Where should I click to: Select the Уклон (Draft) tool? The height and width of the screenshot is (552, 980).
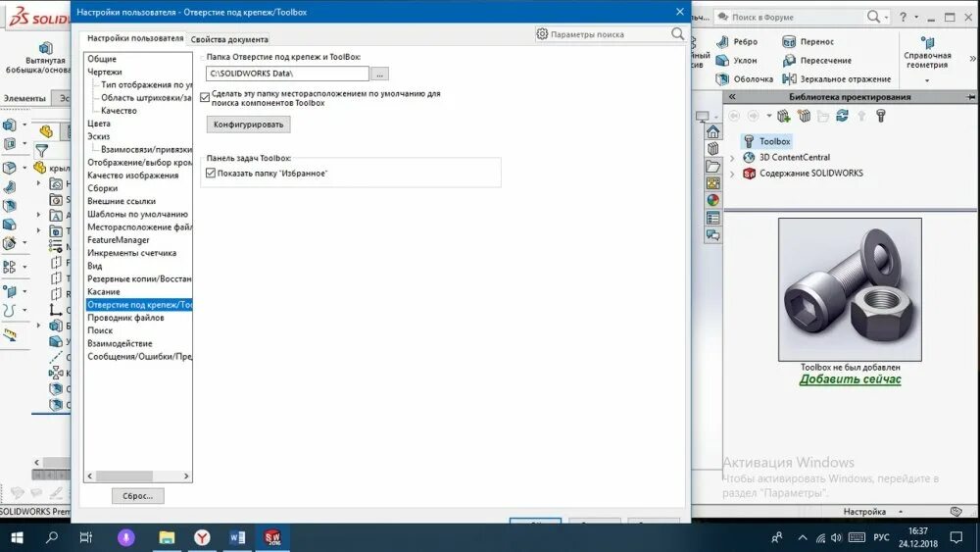(737, 60)
